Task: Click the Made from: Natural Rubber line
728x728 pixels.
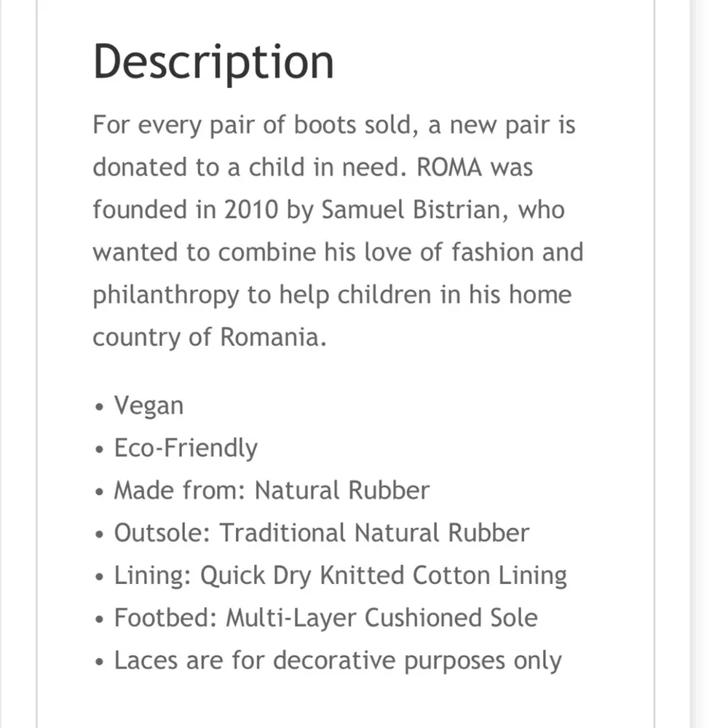Action: [271, 491]
